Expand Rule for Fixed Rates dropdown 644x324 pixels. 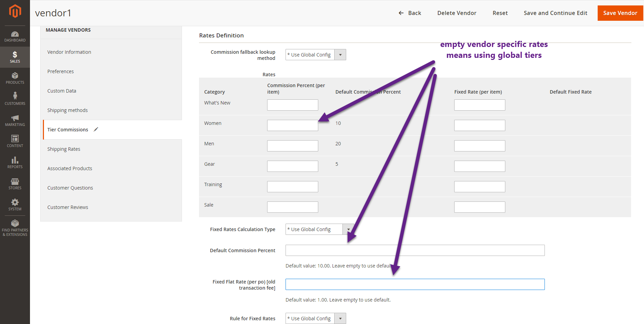tap(316, 319)
